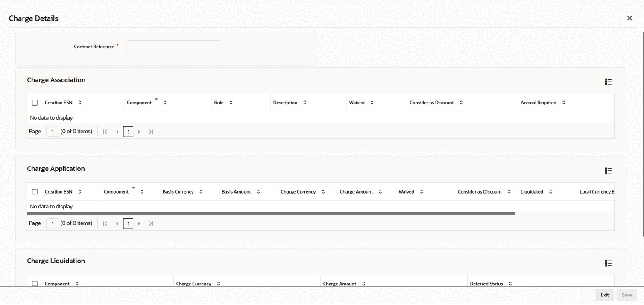Screen dimensions: 644x305
Task: Click the Save button
Action: point(626,295)
